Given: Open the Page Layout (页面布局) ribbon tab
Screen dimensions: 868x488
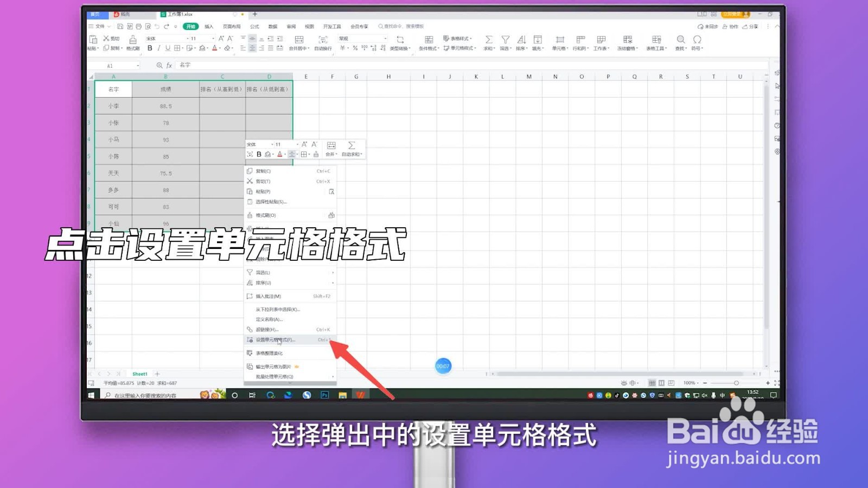Looking at the screenshot, I should pos(232,26).
